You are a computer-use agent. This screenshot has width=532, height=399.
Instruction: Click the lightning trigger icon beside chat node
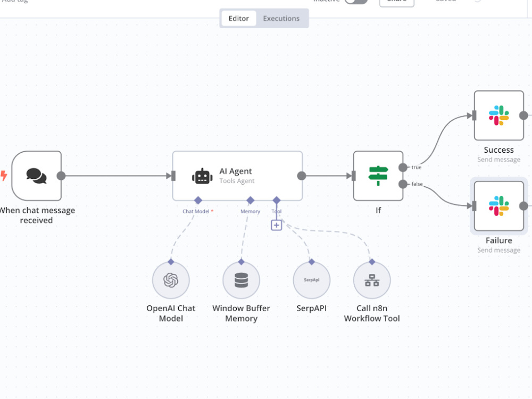tap(4, 176)
